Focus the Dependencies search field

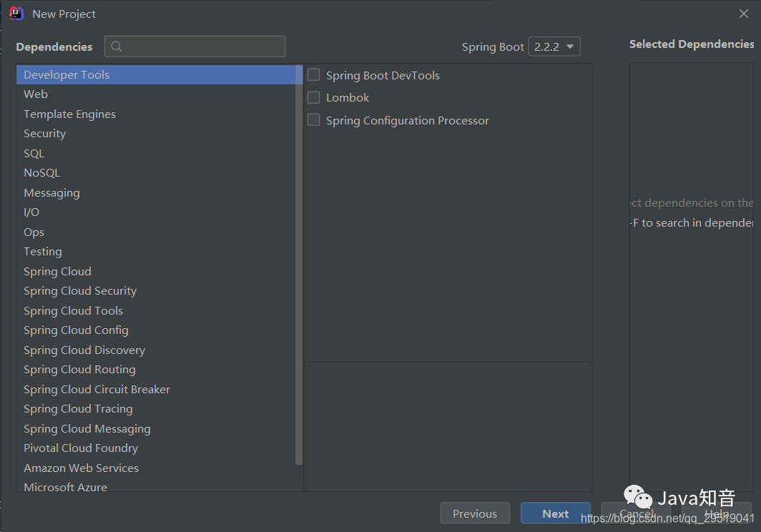click(x=195, y=46)
